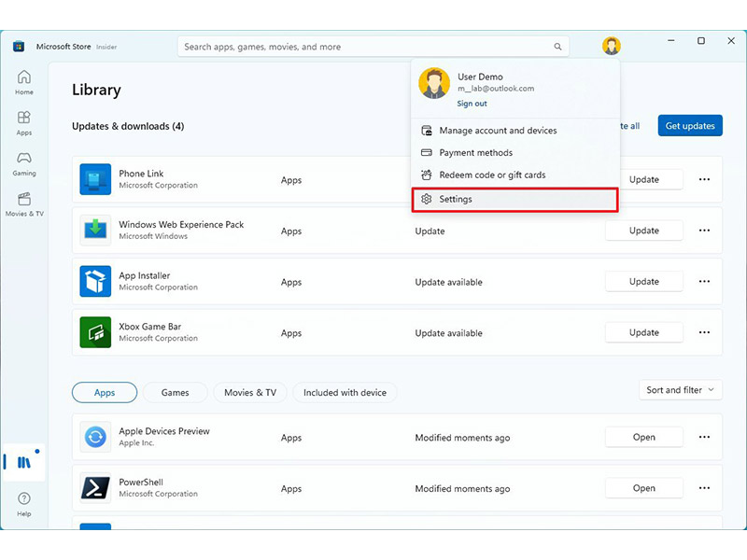Click the App Installer name text

(x=145, y=275)
